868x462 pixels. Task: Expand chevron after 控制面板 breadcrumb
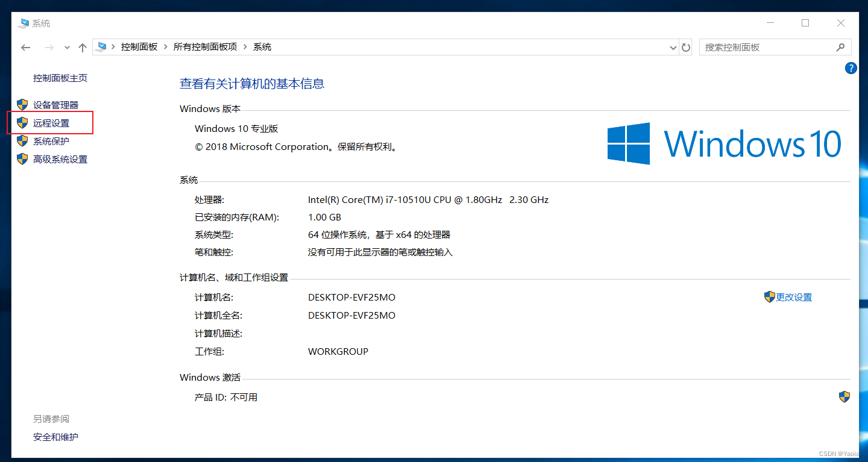(x=165, y=47)
